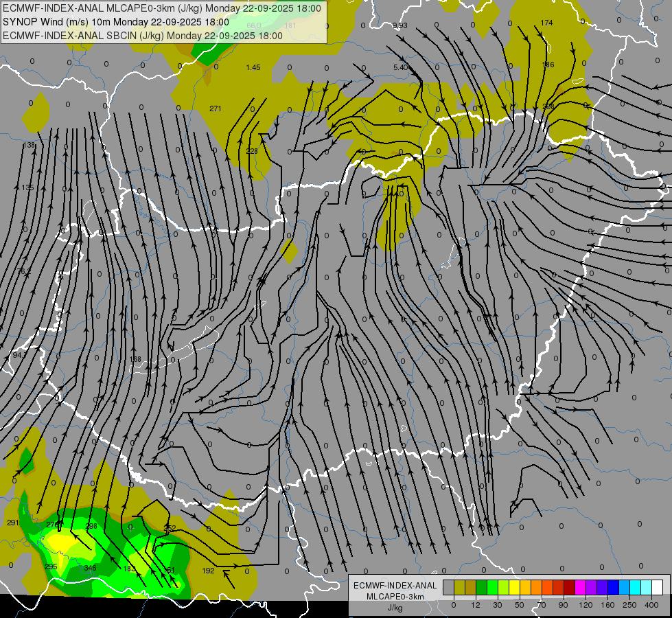The height and width of the screenshot is (618, 672).
Task: Click the SYNOP Wind title line
Action: pyautogui.click(x=116, y=22)
